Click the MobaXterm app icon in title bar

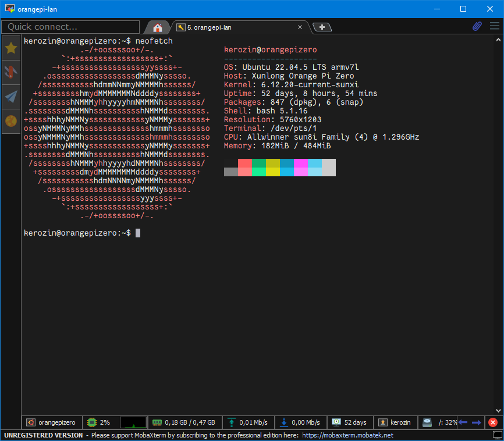click(x=10, y=9)
